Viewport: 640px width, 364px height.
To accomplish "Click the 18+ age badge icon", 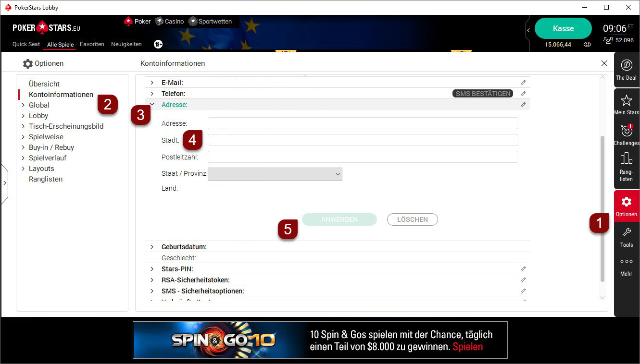I will 158,44.
